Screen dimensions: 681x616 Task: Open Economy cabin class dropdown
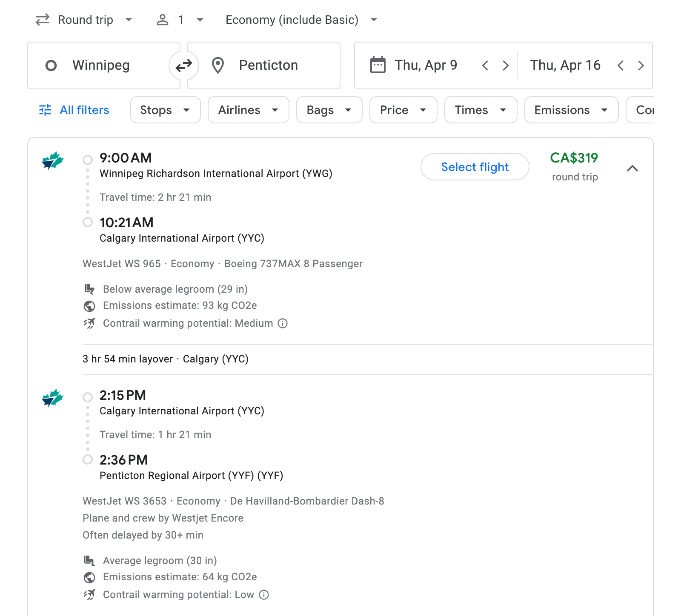[x=301, y=20]
